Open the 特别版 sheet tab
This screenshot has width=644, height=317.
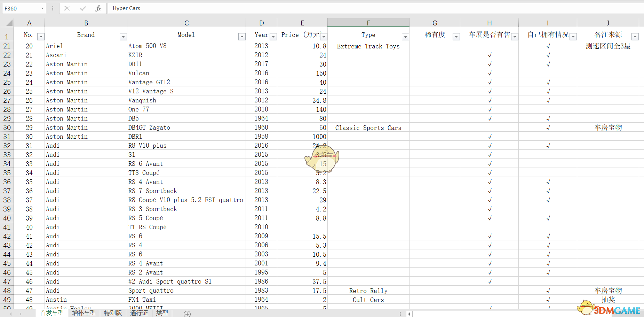(x=113, y=313)
